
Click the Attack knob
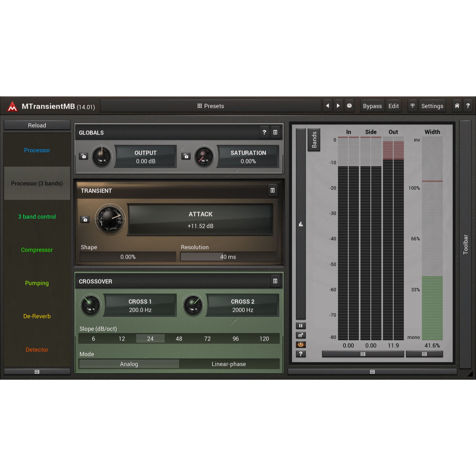[x=110, y=219]
